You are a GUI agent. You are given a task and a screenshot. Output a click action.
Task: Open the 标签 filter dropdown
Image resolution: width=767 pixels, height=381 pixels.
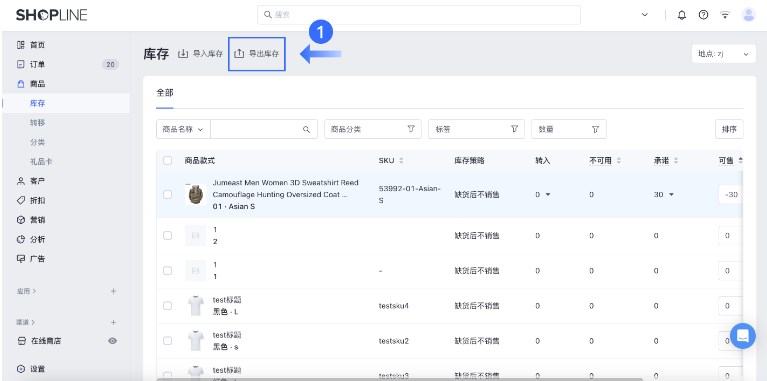[476, 129]
